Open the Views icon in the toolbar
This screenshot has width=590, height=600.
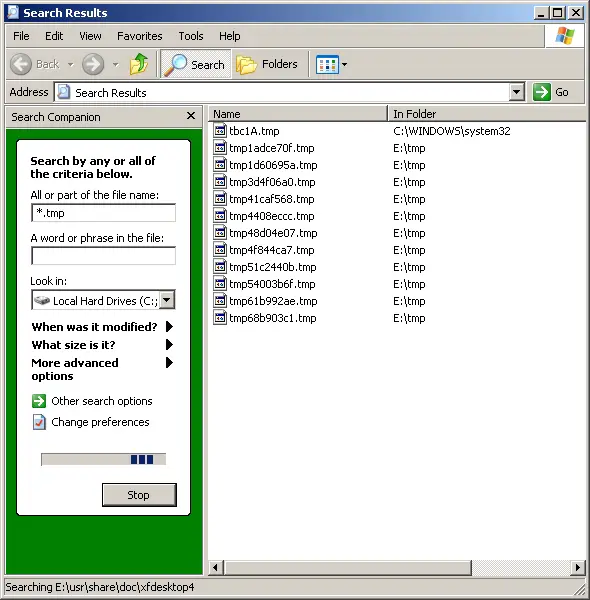[x=328, y=64]
